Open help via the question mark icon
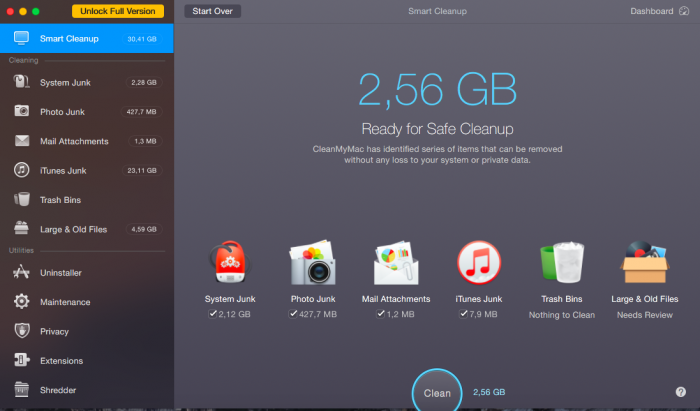 680,392
